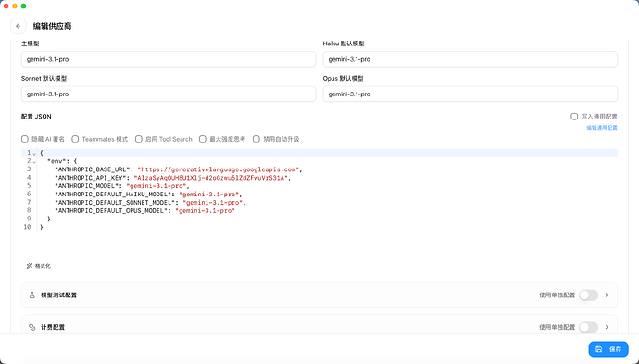The image size is (639, 364).
Task: Turn on 使用单独配置 for 计费配置
Action: click(588, 327)
